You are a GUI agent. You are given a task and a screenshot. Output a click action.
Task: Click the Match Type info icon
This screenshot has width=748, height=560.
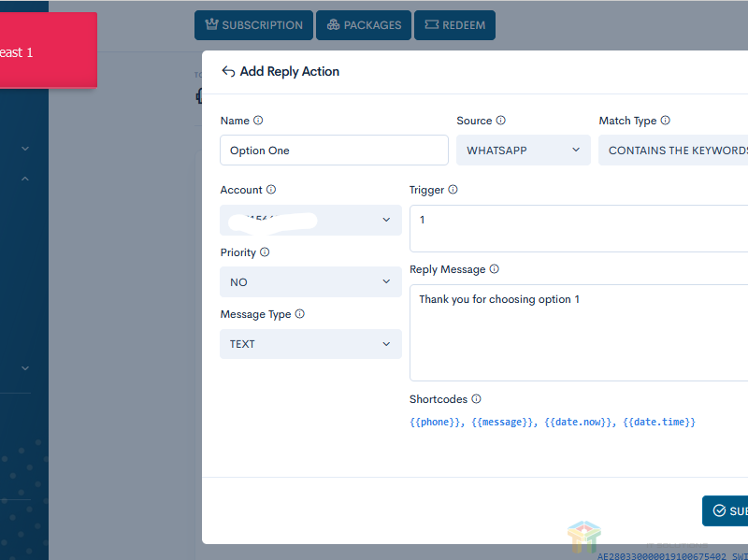[x=666, y=121]
